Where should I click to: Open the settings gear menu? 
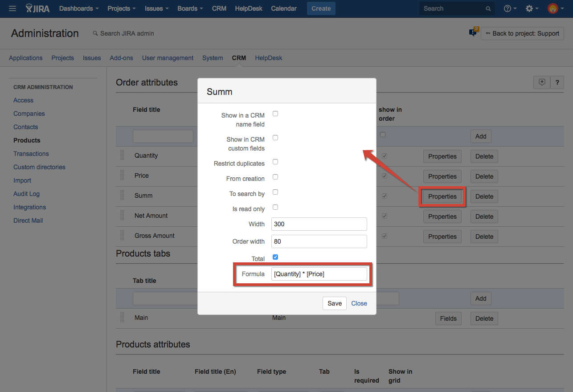point(532,8)
